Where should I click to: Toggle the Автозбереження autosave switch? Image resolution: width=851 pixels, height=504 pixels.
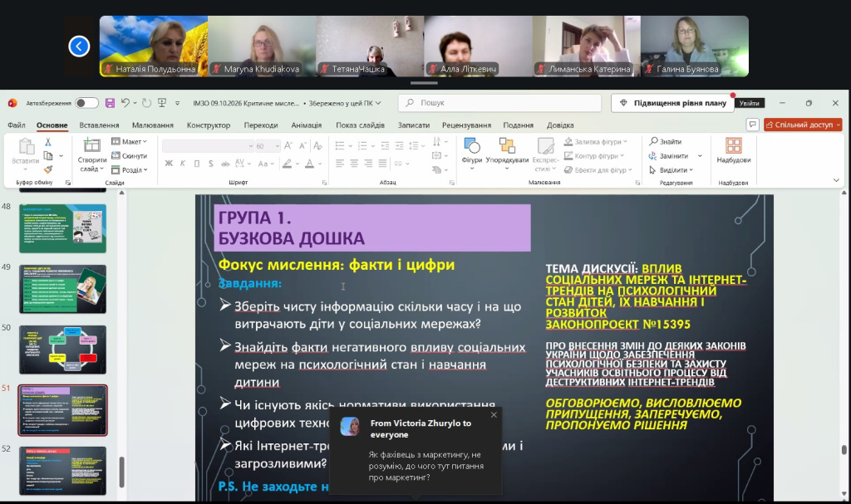[86, 102]
